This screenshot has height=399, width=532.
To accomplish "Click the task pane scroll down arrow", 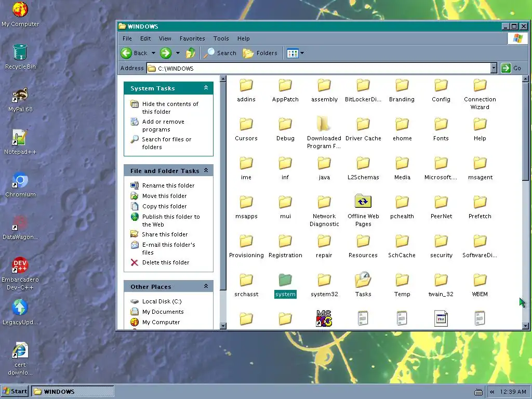I will [223, 326].
